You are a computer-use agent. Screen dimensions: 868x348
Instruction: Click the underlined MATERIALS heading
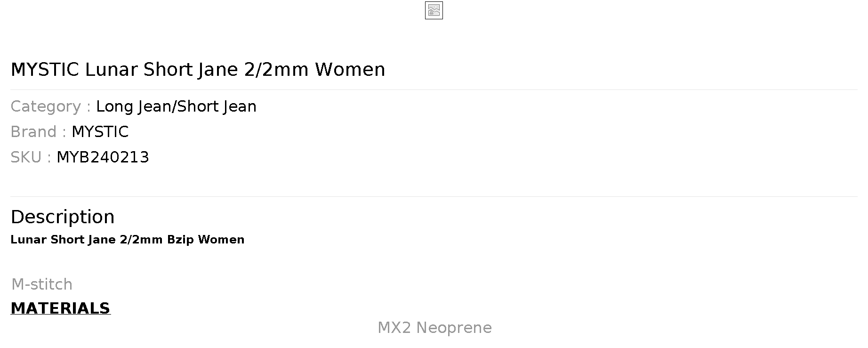60,308
